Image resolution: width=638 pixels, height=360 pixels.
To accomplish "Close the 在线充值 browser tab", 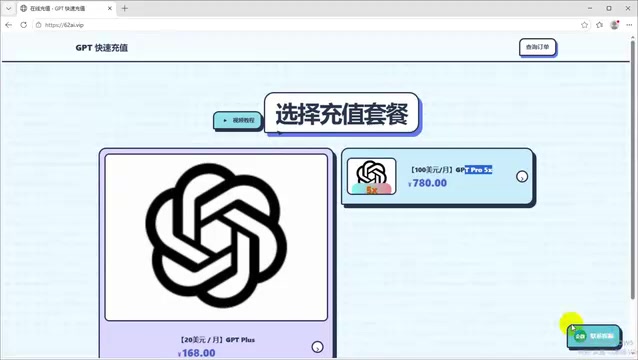I will tap(109, 8).
